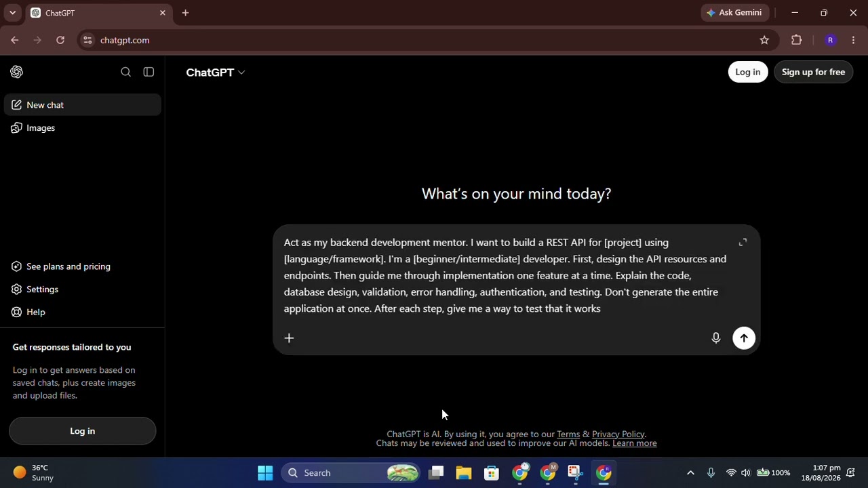Open the browser tab search dropdown
This screenshot has height=488, width=868.
(12, 13)
